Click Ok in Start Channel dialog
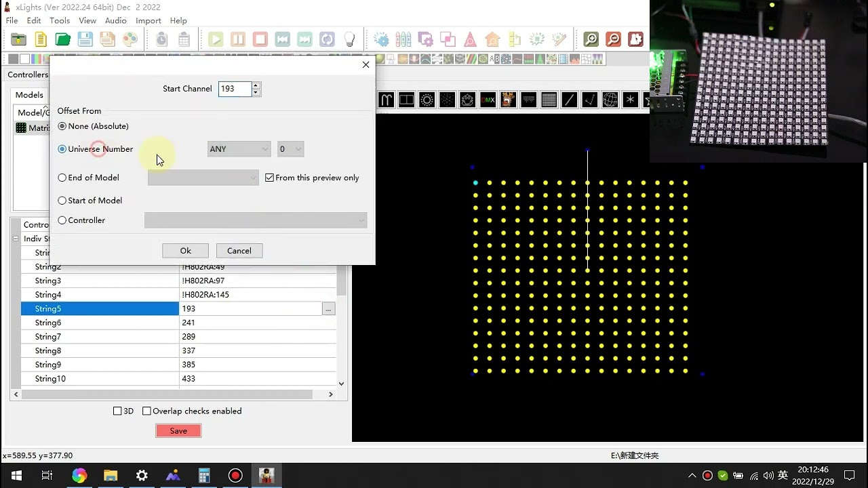Viewport: 868px width, 488px height. point(185,251)
